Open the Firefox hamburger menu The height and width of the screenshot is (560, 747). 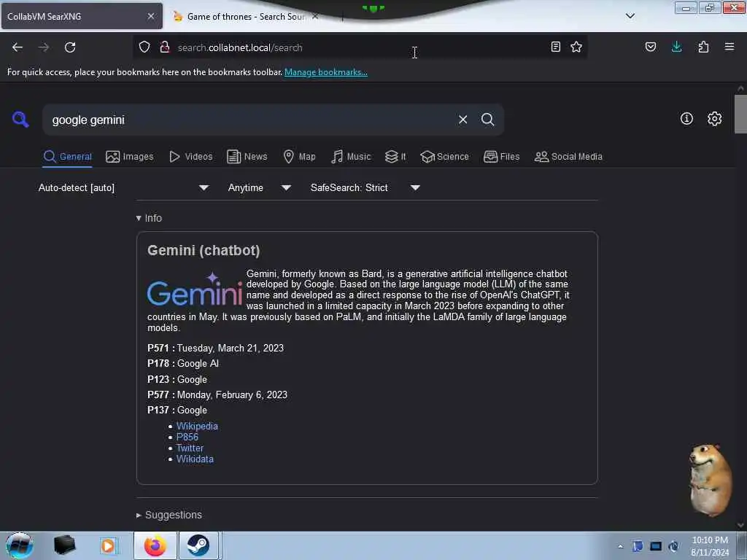tap(729, 47)
